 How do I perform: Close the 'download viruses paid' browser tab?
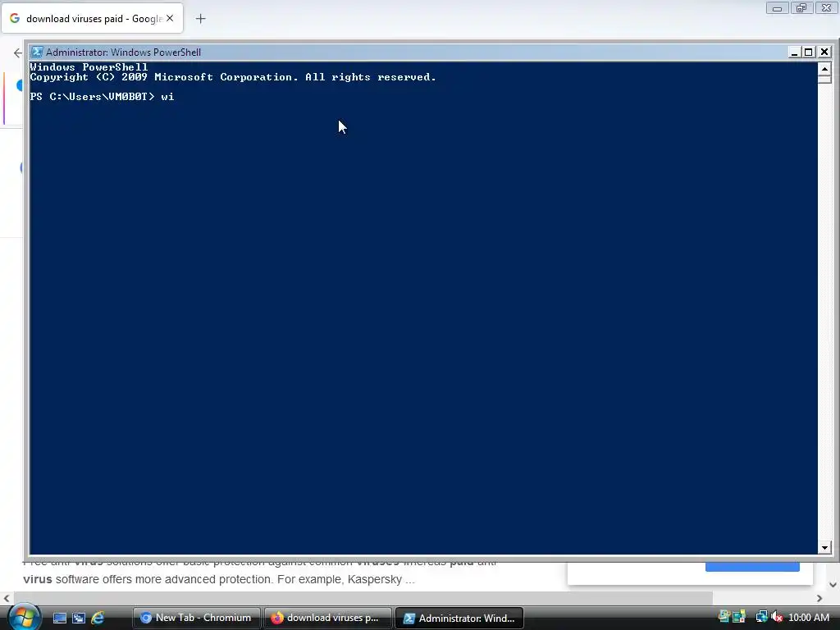[170, 18]
